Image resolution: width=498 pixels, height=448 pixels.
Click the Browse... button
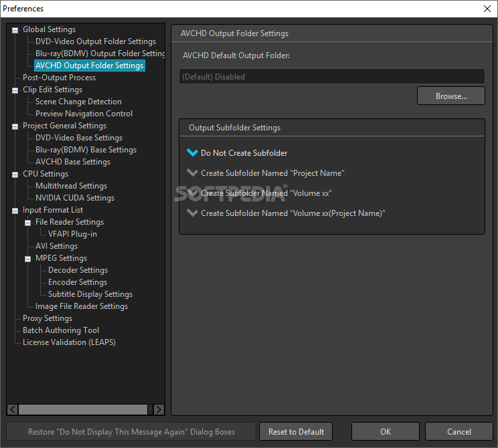coord(451,96)
